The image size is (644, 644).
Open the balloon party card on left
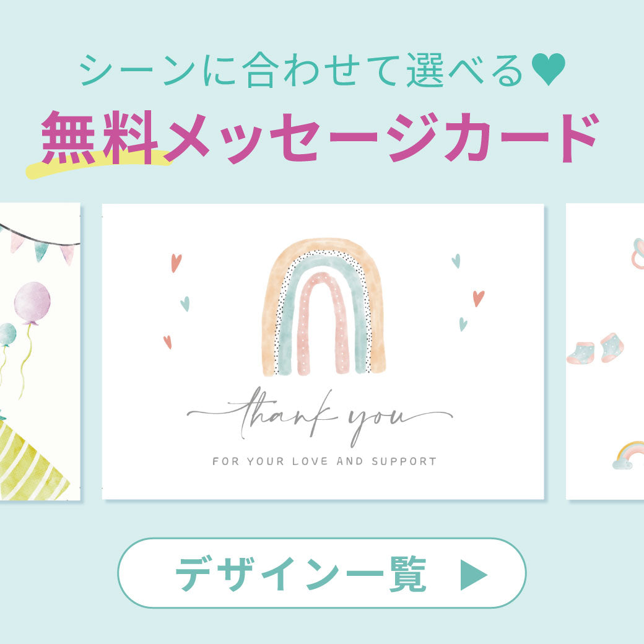click(40, 352)
